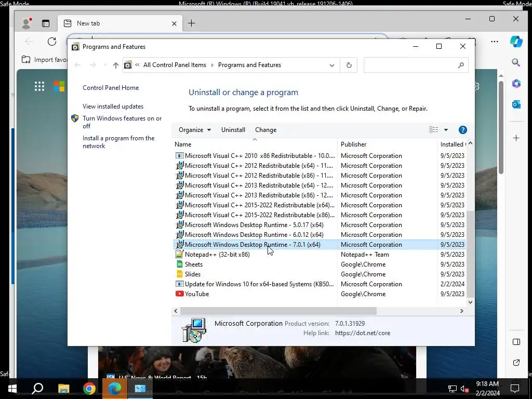
Task: Click the horizontal scrollbar right arrow
Action: (461, 311)
